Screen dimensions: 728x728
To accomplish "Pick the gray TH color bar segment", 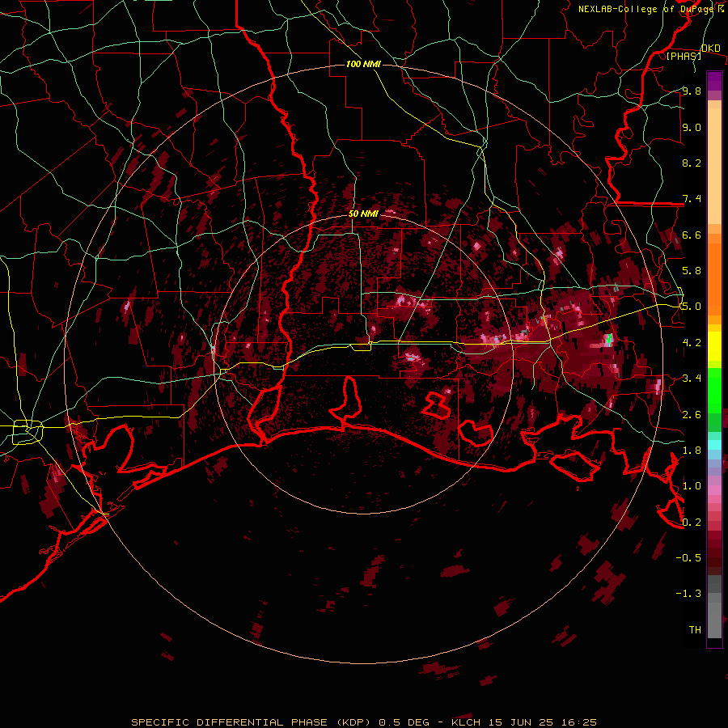I will pos(714,617).
